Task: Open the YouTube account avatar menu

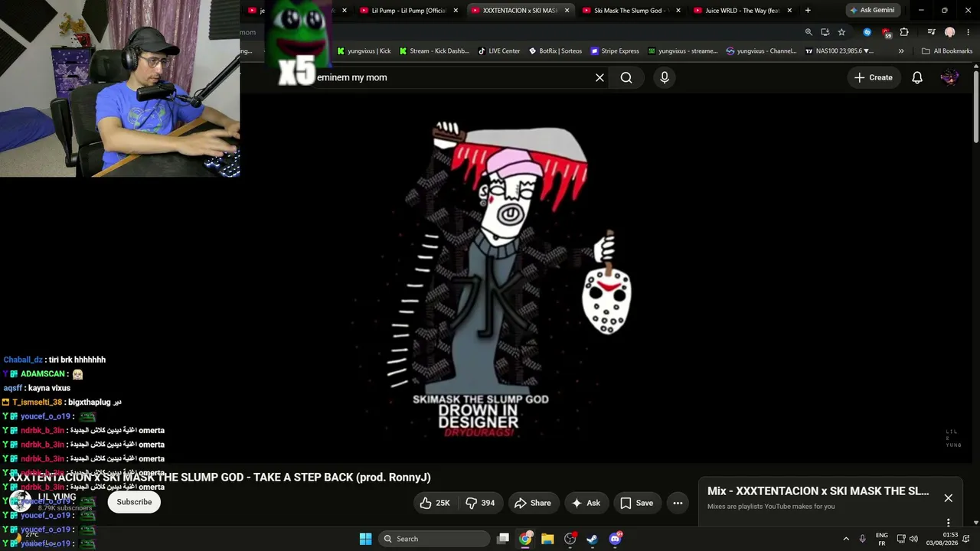Action: pyautogui.click(x=949, y=77)
